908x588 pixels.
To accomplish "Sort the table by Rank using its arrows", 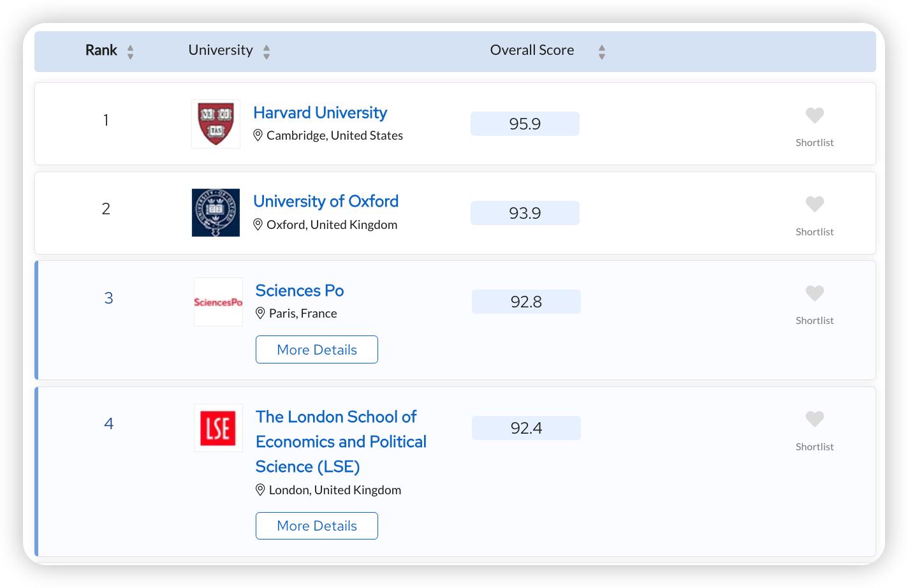I will pos(130,52).
